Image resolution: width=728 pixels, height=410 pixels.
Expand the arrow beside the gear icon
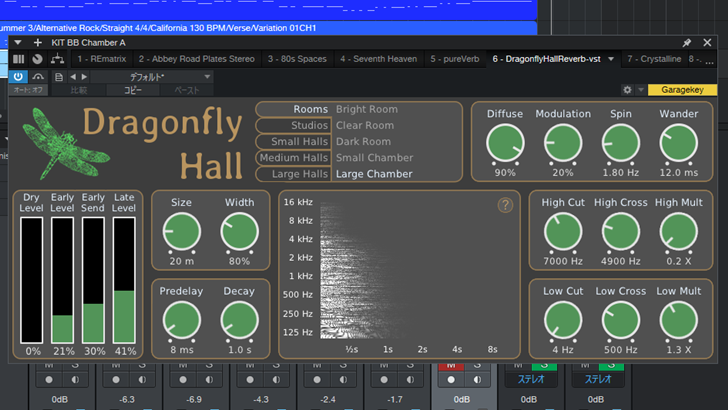point(641,90)
